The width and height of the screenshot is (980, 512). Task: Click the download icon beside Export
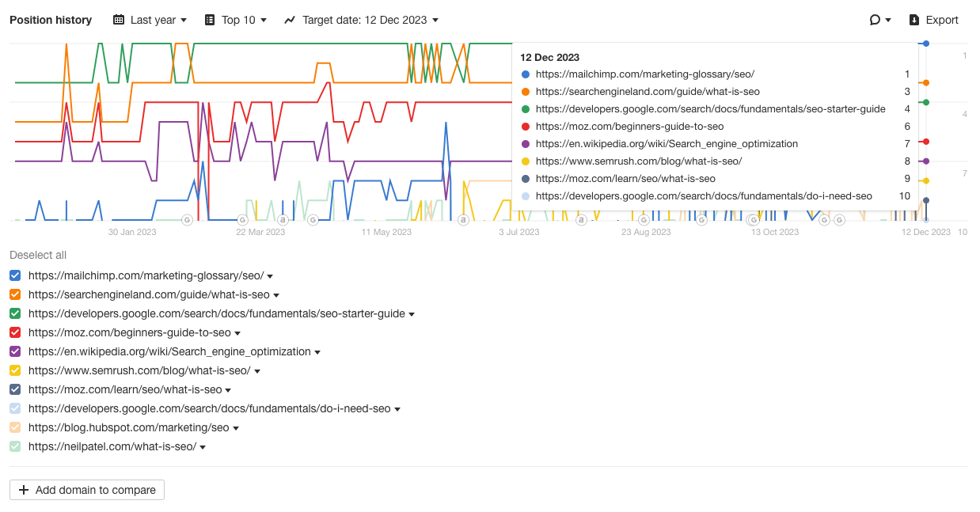point(914,20)
